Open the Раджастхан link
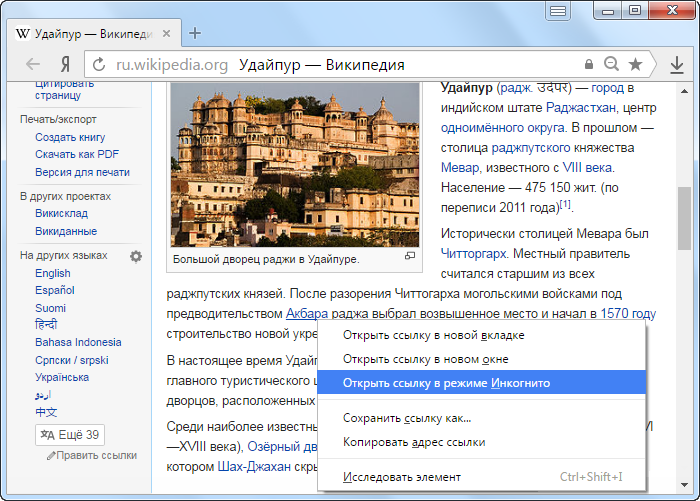 coord(581,108)
